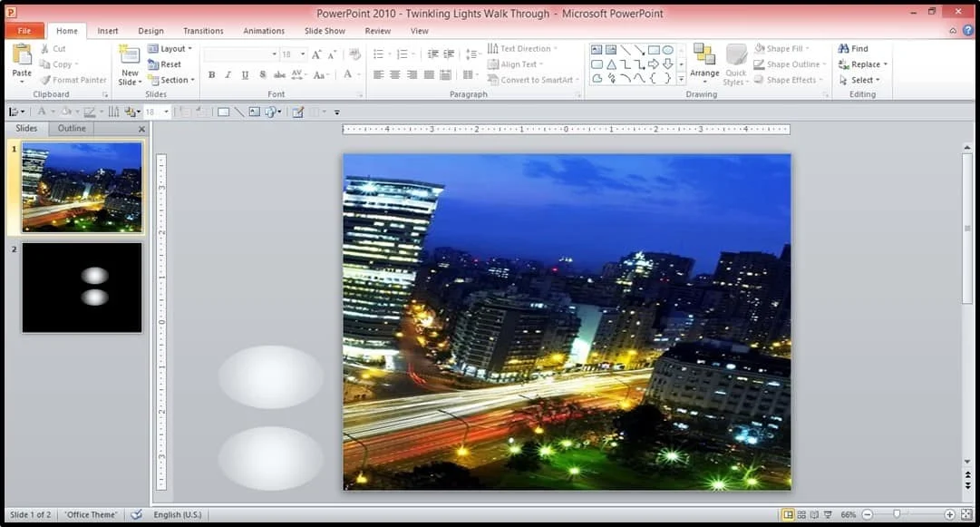Click the zoom in plus button

pyautogui.click(x=949, y=514)
